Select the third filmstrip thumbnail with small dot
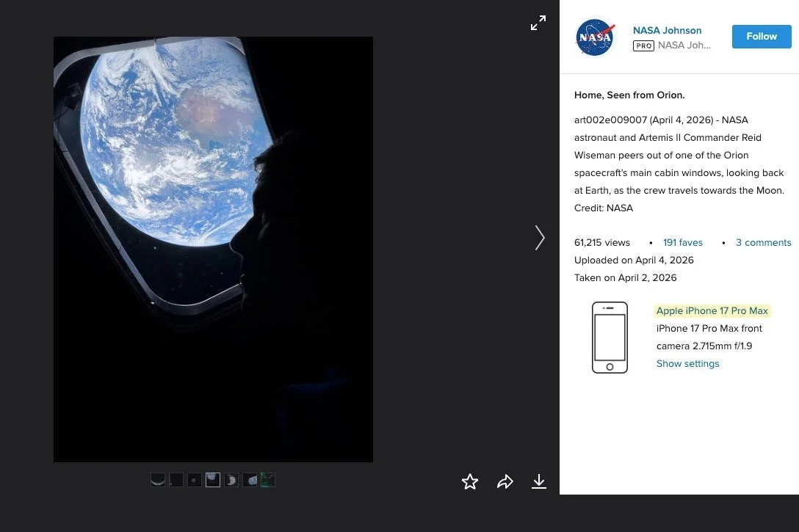Viewport: 799px width, 532px height. (195, 480)
